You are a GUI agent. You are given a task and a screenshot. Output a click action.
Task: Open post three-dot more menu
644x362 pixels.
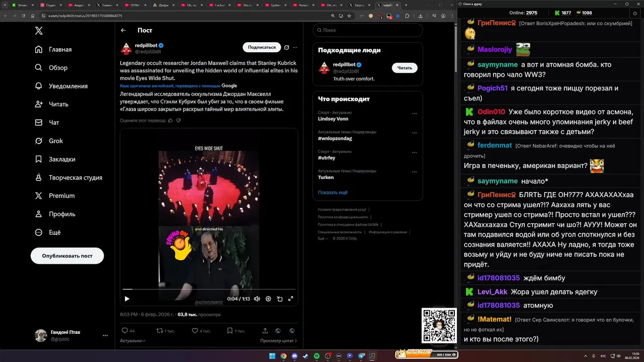295,47
